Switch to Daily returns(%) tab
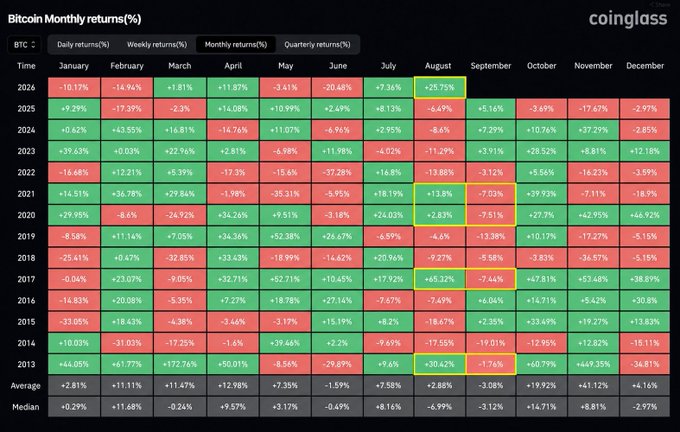This screenshot has height=432, width=680. [x=83, y=45]
